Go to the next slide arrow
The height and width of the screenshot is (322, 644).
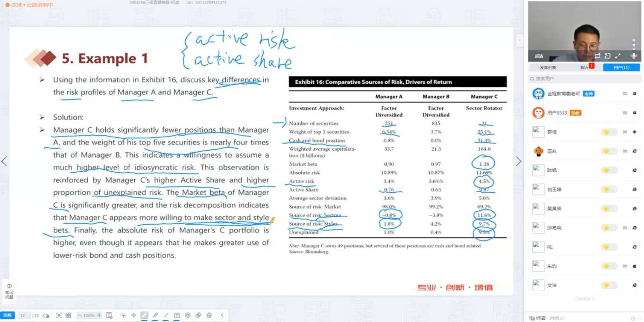[519, 161]
